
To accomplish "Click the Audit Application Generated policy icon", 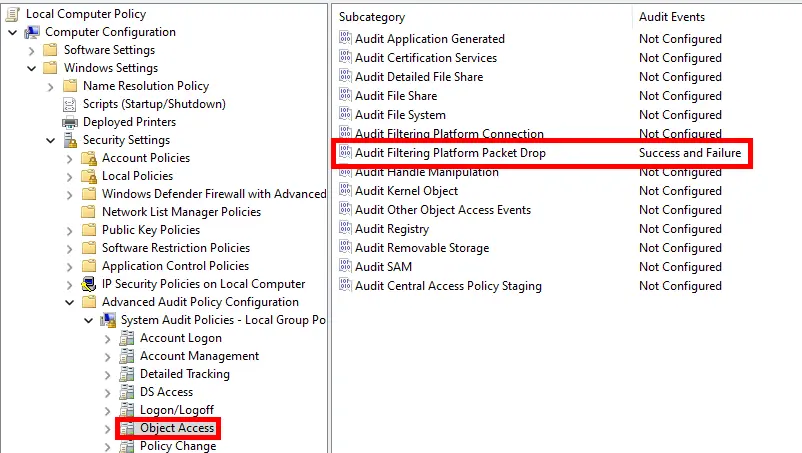I will [345, 38].
